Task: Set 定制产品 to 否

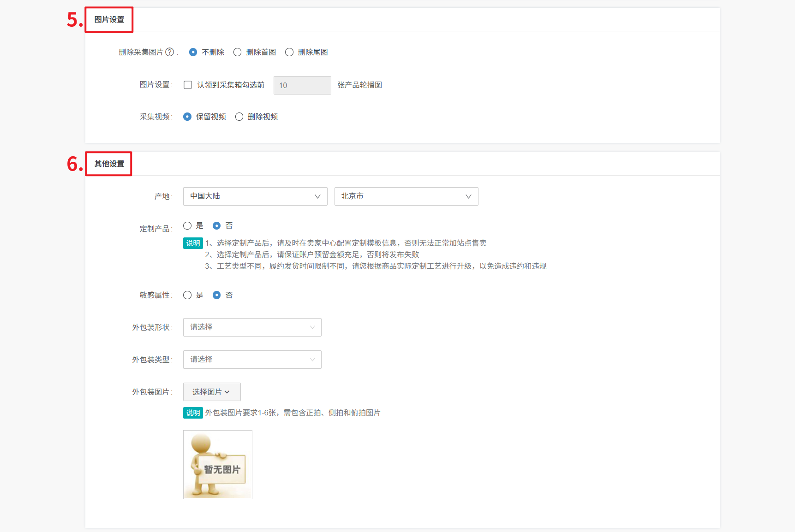Action: pyautogui.click(x=216, y=225)
